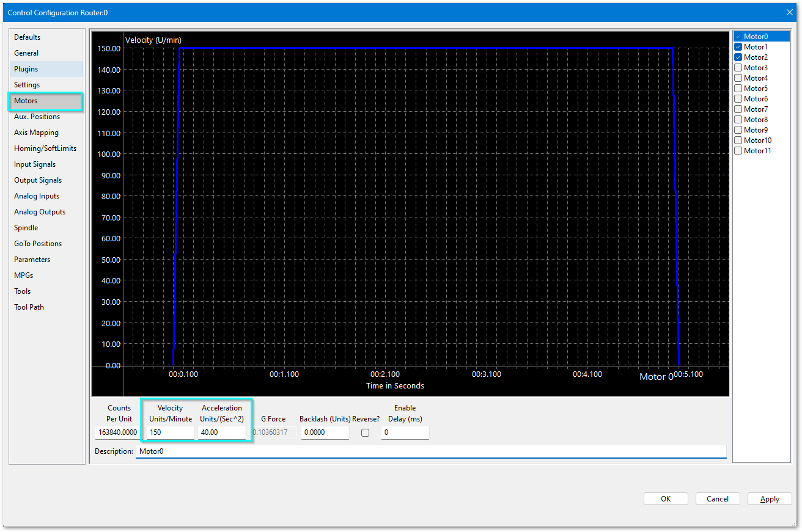Enable the Motor3 checkbox
The height and width of the screenshot is (532, 802).
(738, 68)
